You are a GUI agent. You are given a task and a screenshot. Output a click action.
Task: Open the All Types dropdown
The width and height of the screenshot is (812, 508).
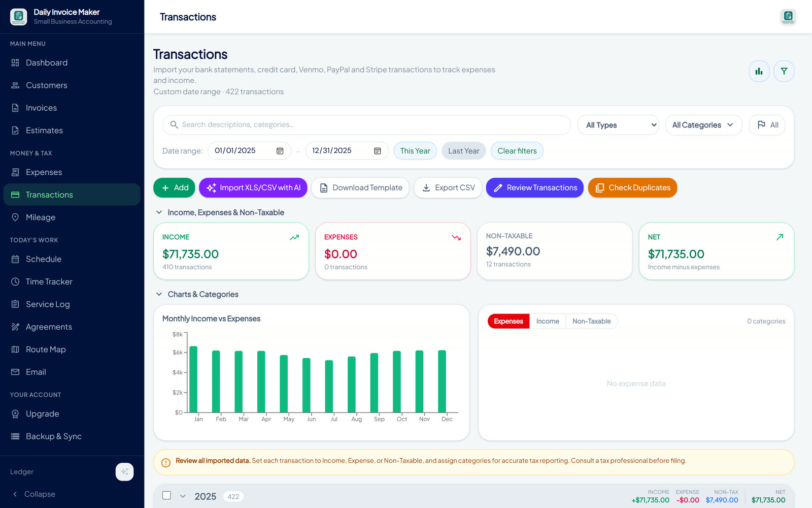click(x=618, y=125)
